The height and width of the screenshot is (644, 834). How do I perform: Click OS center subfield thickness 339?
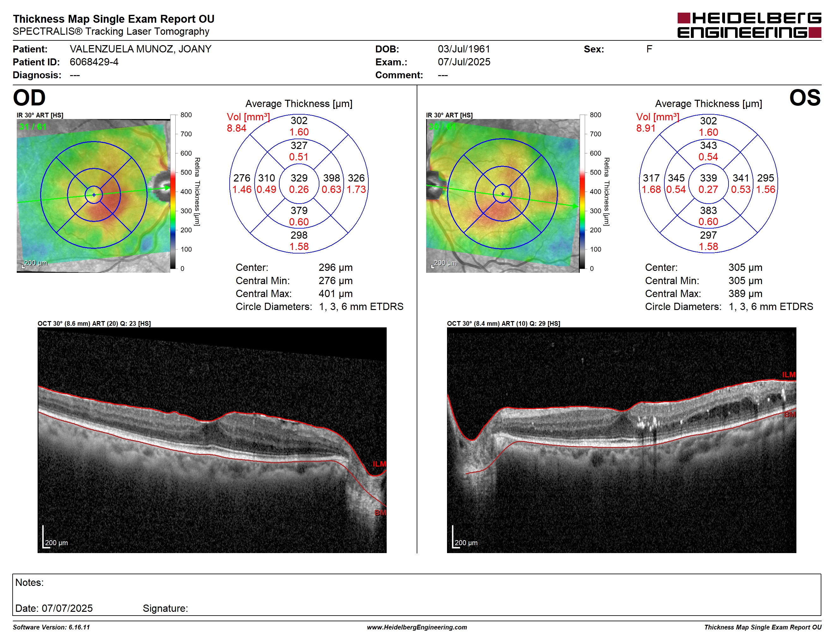pos(708,178)
